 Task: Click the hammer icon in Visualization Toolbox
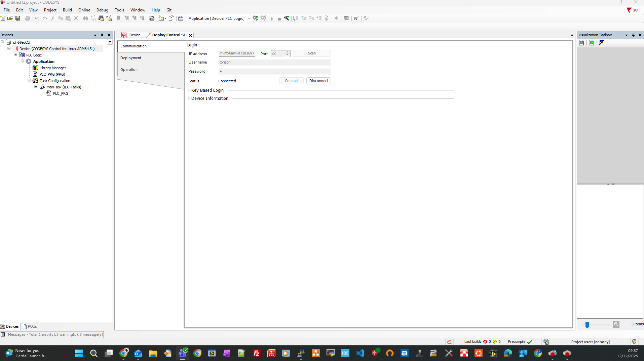point(602,43)
